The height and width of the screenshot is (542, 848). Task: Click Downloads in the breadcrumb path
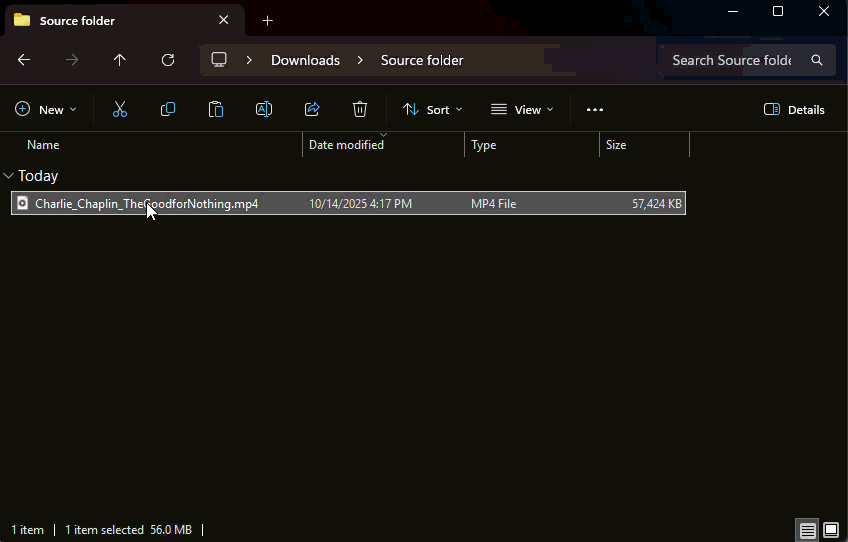click(x=305, y=60)
